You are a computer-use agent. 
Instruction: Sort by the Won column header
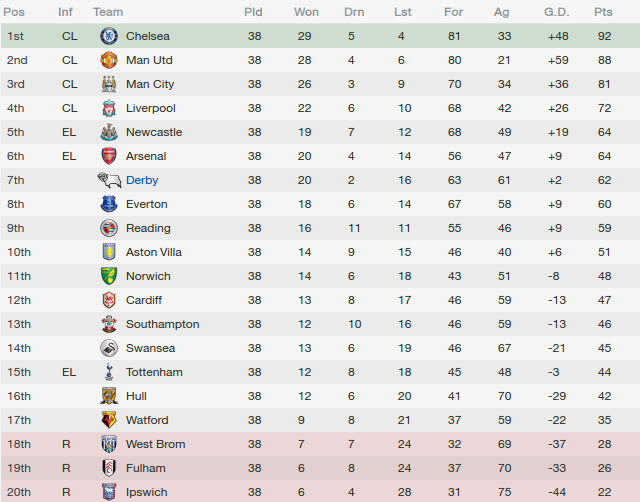pyautogui.click(x=306, y=12)
